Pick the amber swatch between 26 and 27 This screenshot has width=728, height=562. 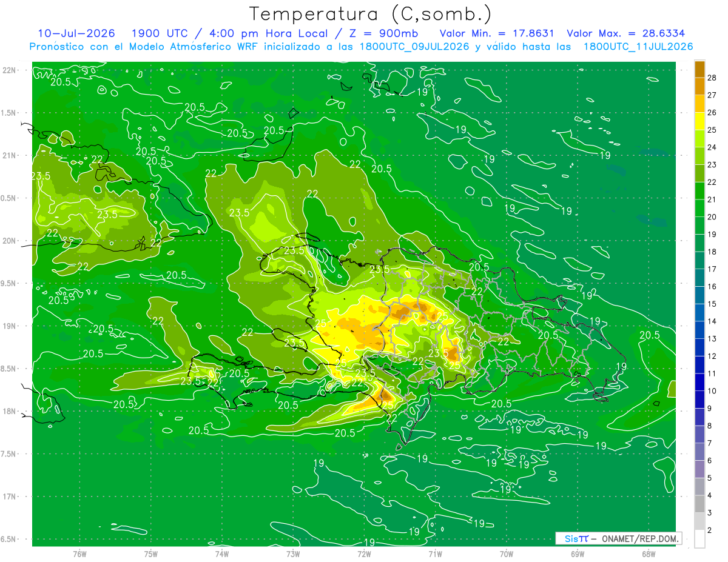point(699,104)
